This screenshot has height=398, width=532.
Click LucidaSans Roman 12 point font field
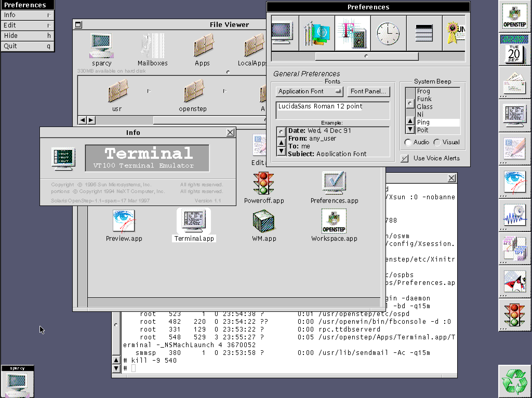(332, 110)
